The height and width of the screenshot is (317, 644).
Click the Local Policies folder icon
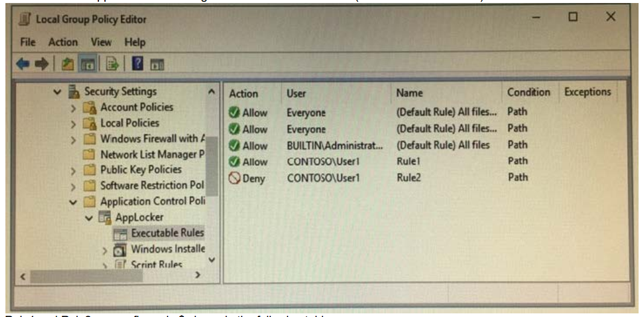89,123
